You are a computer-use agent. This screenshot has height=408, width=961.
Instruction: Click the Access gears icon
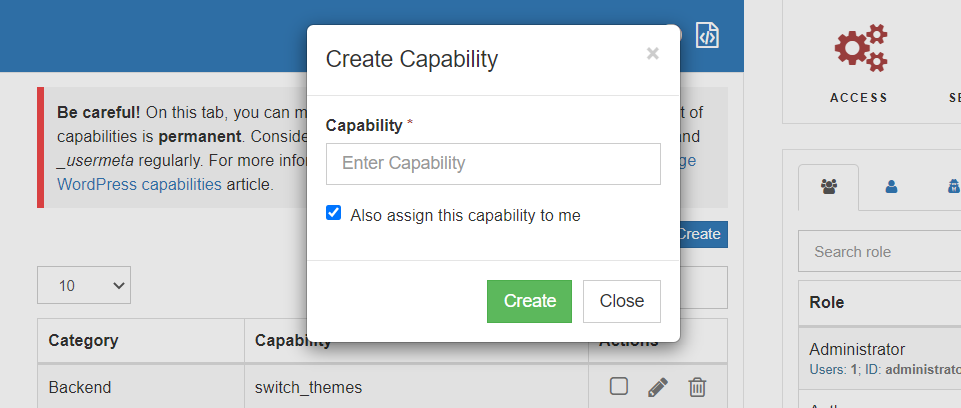point(861,50)
